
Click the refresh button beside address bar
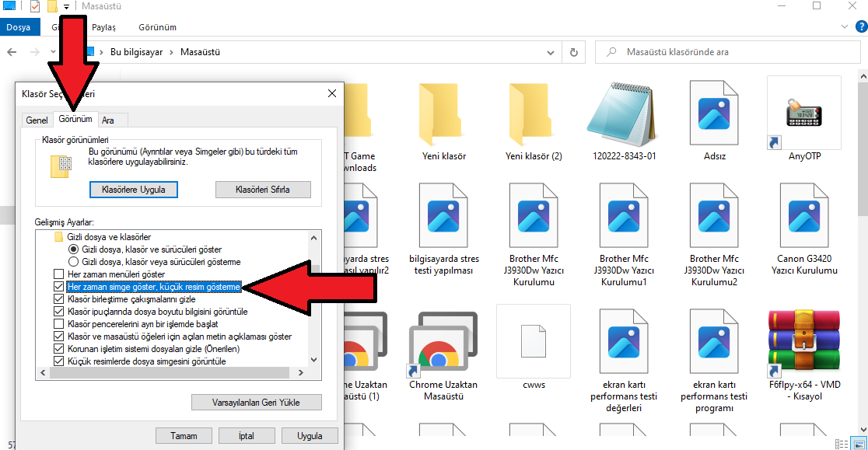pyautogui.click(x=574, y=53)
